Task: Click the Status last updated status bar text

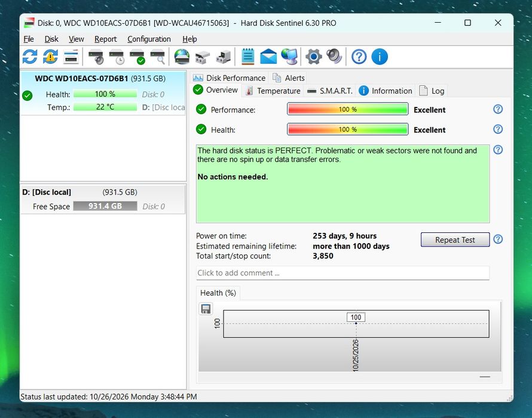Action: [109, 397]
